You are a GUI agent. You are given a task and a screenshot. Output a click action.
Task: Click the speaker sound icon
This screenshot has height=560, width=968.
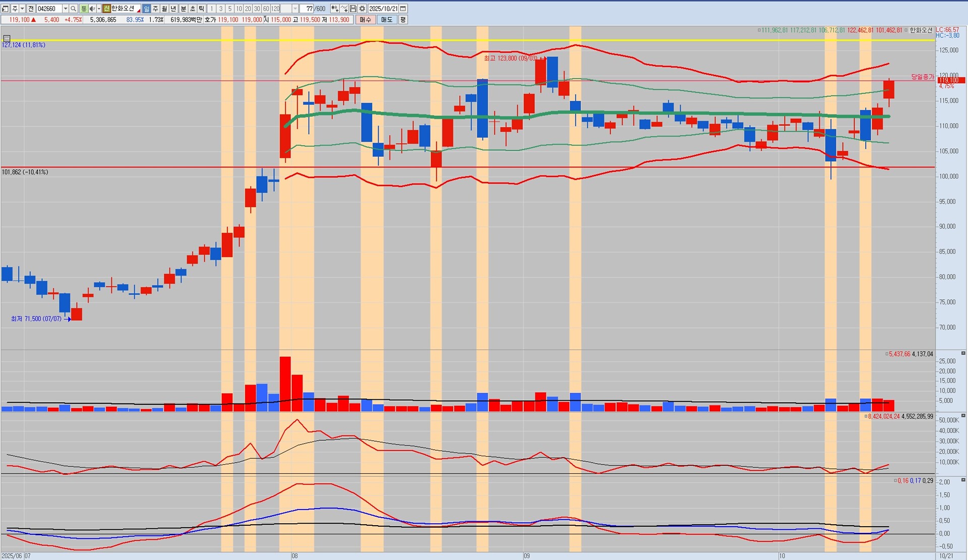tap(92, 9)
